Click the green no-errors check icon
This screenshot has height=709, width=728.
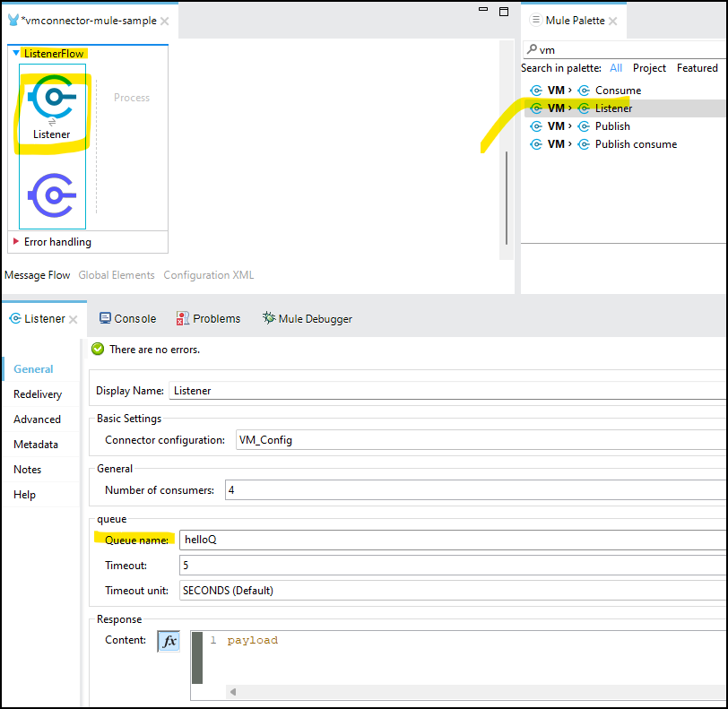pos(98,350)
